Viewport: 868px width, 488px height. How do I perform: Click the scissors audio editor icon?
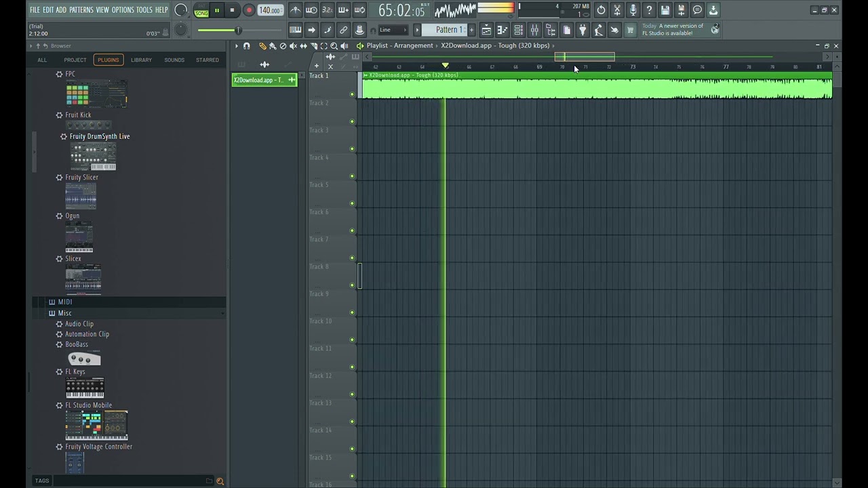pos(617,10)
